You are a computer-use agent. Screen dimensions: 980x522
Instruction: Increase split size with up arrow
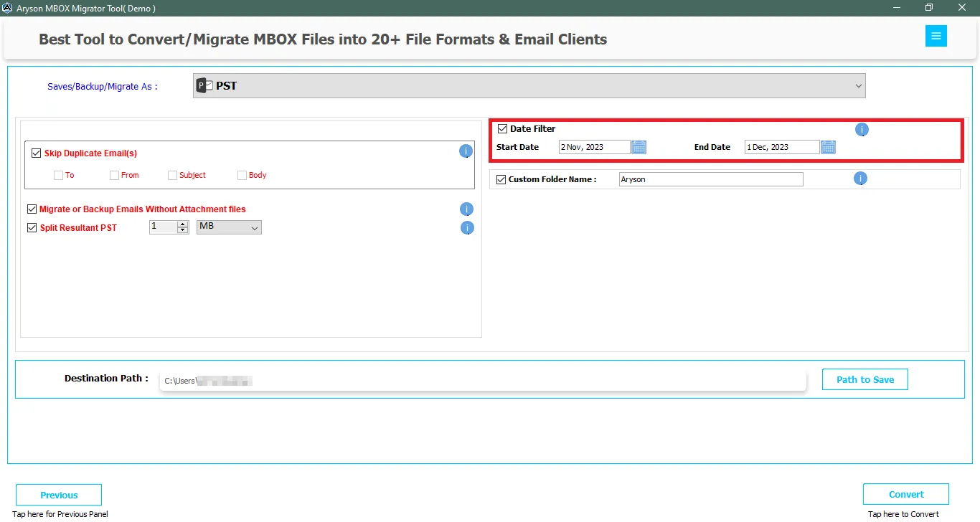[182, 224]
